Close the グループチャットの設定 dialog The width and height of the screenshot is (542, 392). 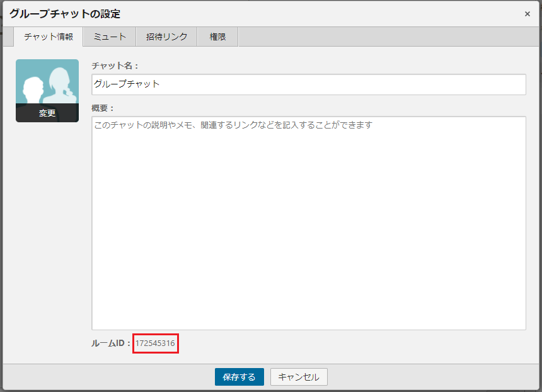527,14
